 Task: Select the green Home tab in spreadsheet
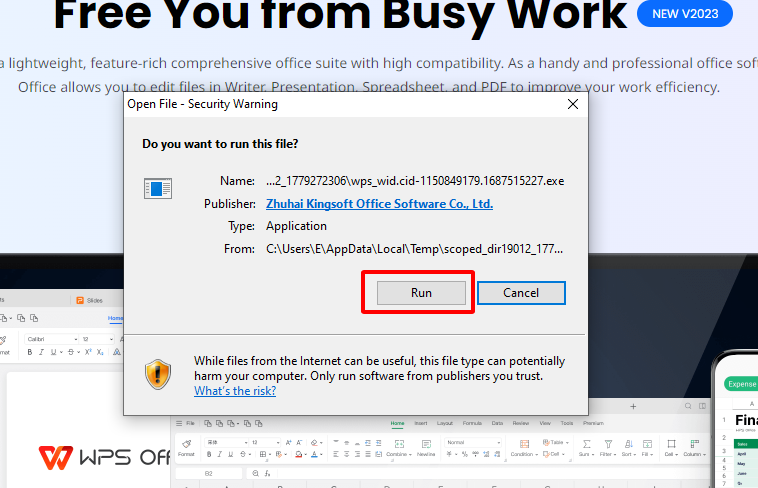[397, 423]
